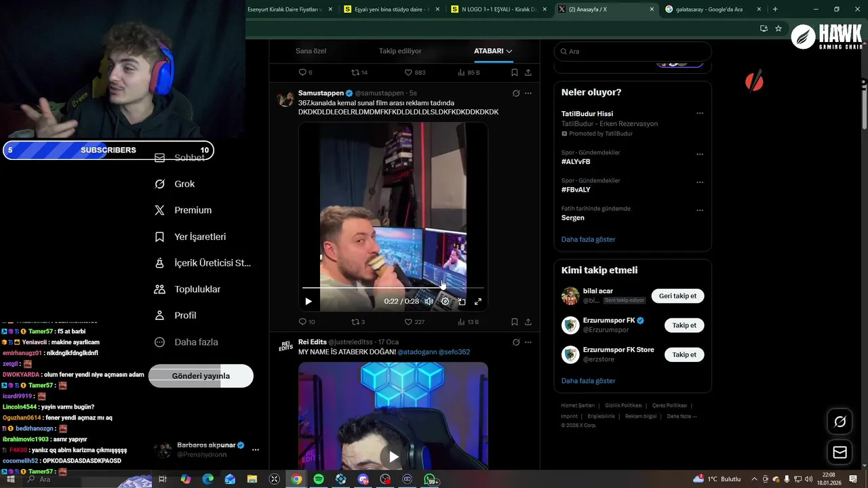This screenshot has width=868, height=488.
Task: Show more follow suggestions Daha fazla göster
Action: (588, 381)
